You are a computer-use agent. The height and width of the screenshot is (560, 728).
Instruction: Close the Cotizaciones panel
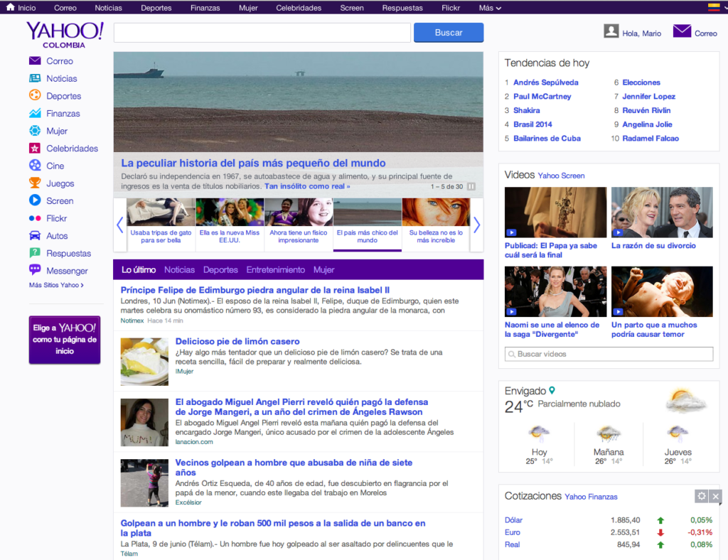click(715, 496)
